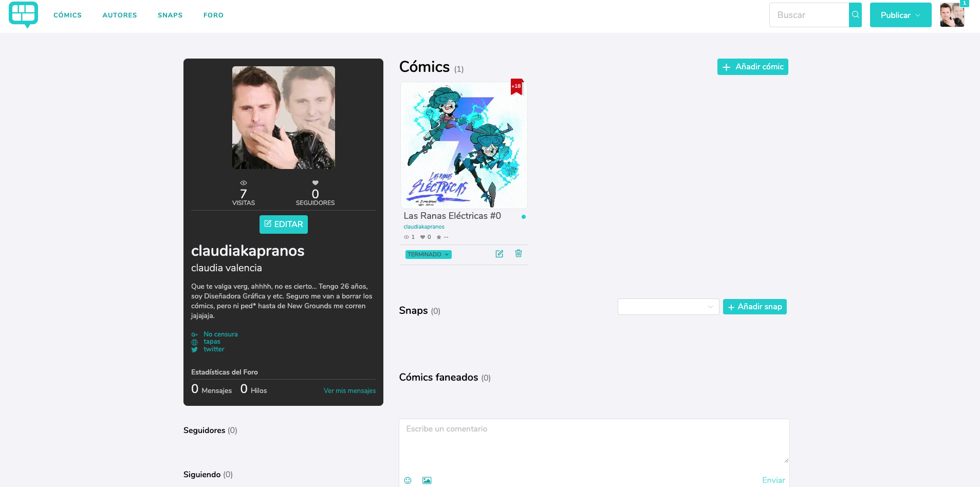Open the Las Ranas Eléctricas cover thumbnail
This screenshot has width=980, height=487.
pos(464,145)
